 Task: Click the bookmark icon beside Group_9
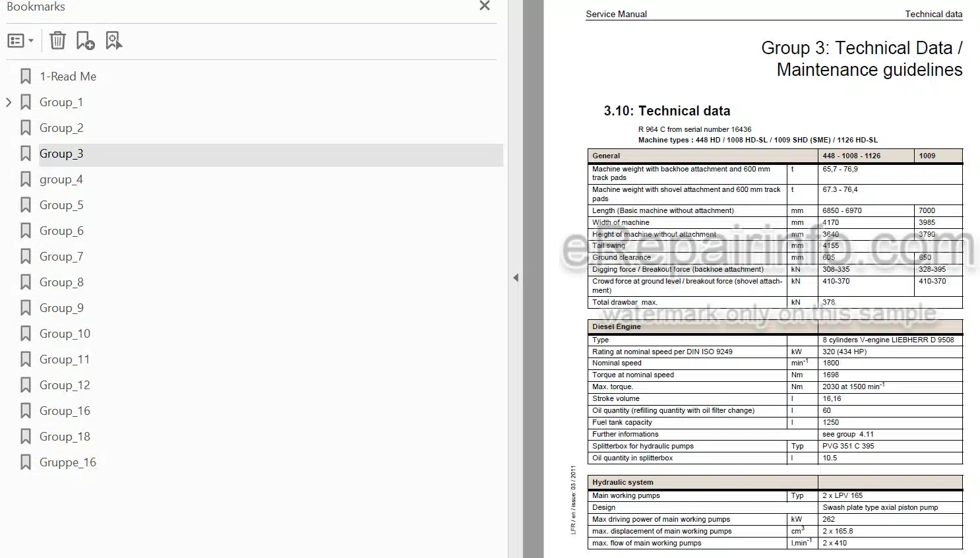(26, 308)
